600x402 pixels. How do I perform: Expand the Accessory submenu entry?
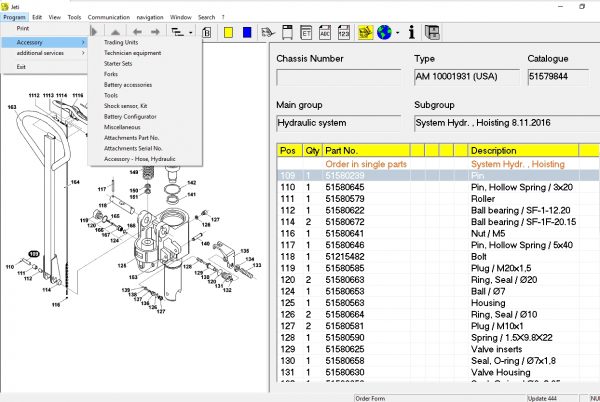[x=45, y=42]
